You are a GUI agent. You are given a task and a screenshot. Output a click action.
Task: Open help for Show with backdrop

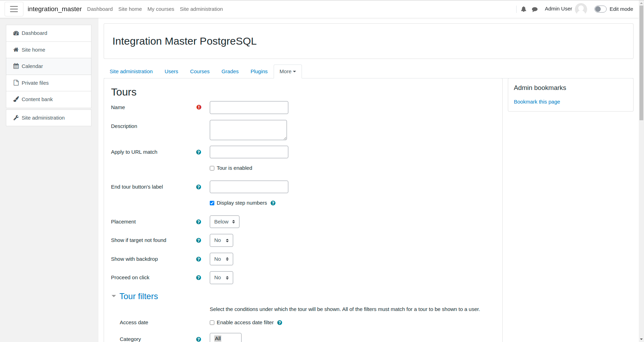tap(199, 259)
